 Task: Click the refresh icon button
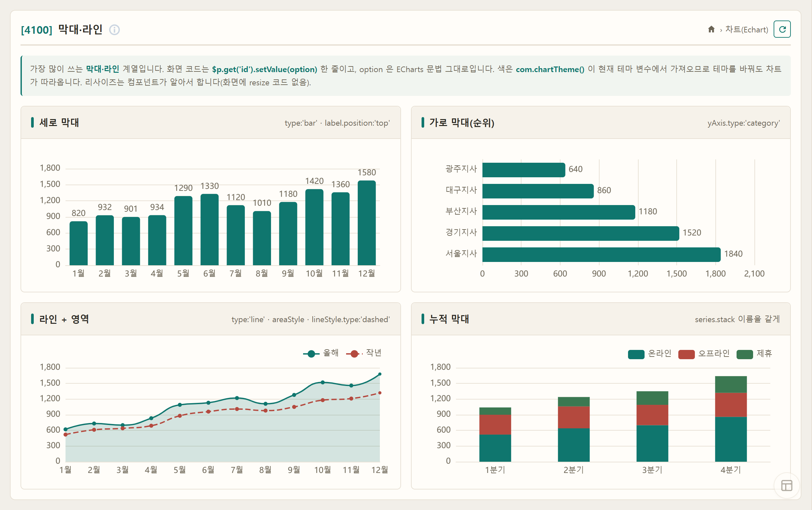click(x=782, y=29)
